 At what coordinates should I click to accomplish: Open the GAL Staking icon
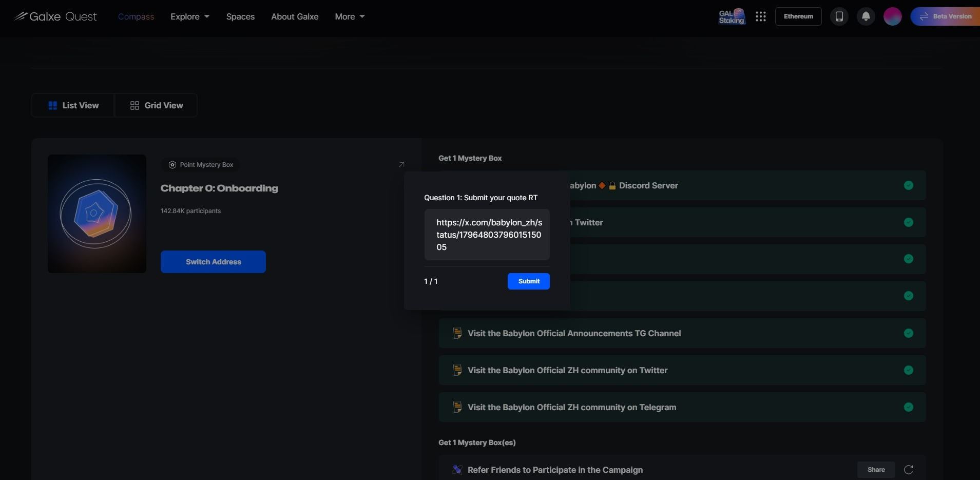(x=732, y=16)
